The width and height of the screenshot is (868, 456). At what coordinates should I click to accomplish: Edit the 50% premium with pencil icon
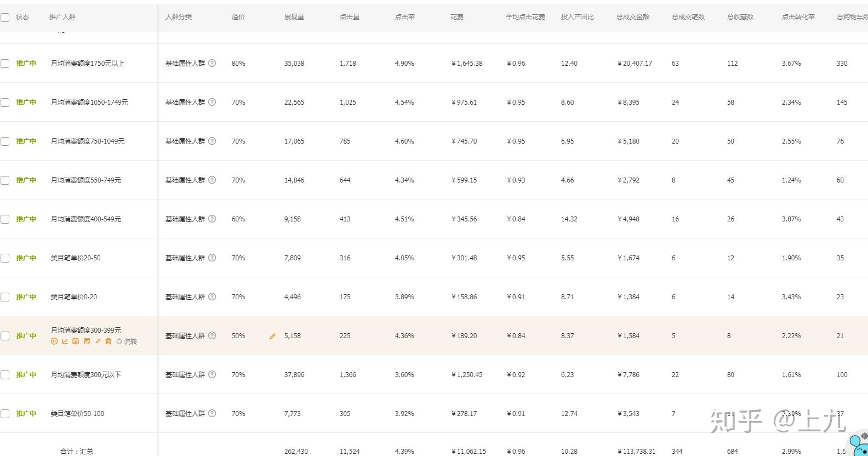tap(272, 336)
